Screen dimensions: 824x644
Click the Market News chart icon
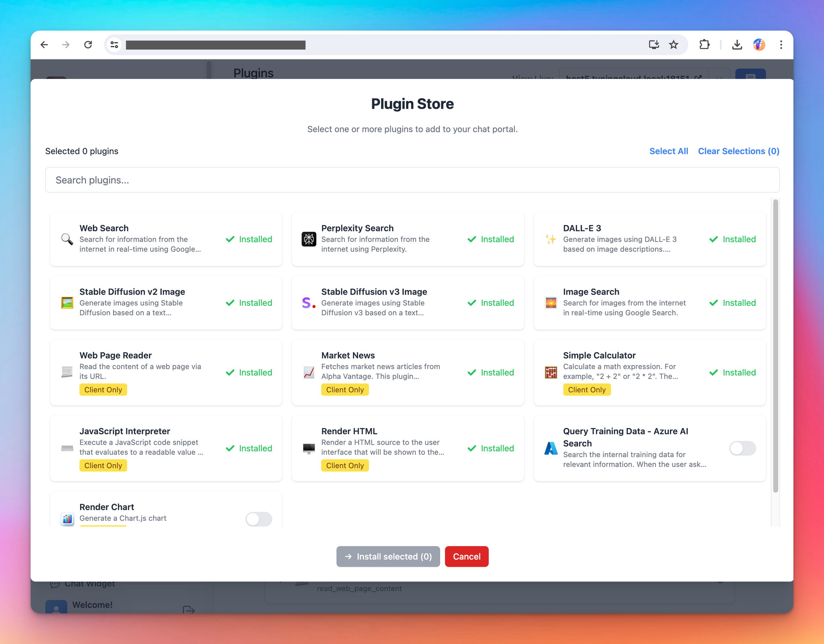coord(309,372)
